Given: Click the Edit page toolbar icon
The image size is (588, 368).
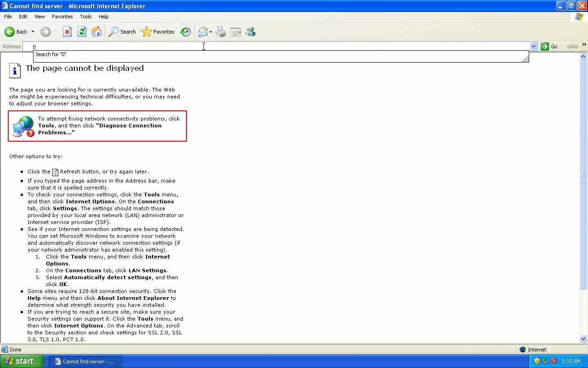Looking at the screenshot, I should (x=236, y=32).
